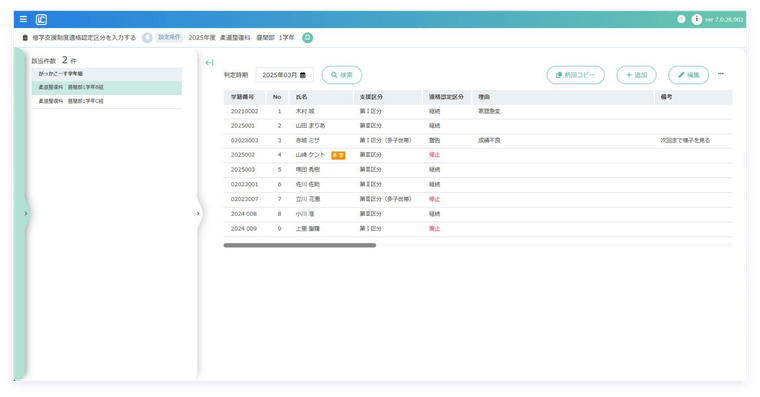Click the 前回コピー button

[575, 75]
